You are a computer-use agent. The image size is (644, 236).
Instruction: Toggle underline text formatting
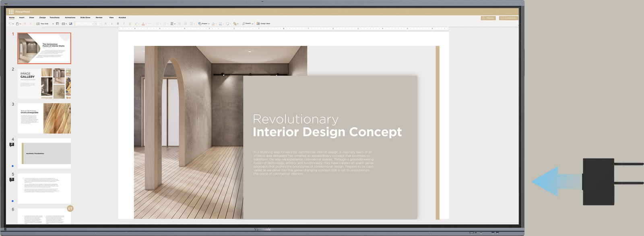[130, 24]
